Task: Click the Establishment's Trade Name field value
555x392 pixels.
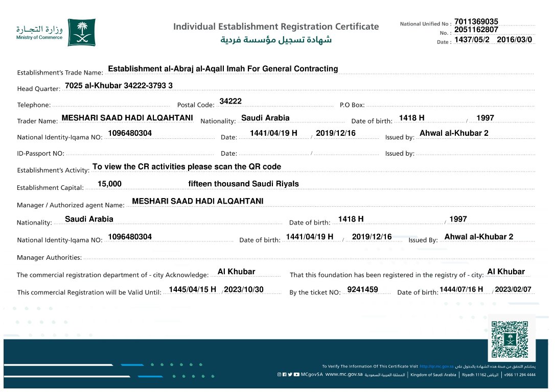Action: point(223,69)
